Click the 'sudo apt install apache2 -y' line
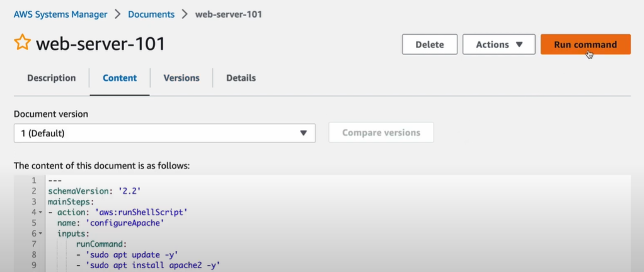Viewport: 644px width, 272px height. click(x=148, y=266)
